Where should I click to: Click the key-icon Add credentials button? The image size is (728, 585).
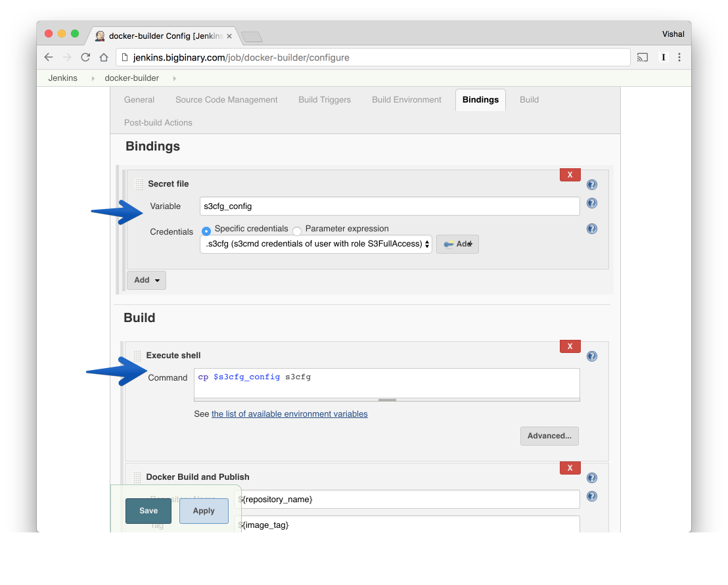pos(457,244)
